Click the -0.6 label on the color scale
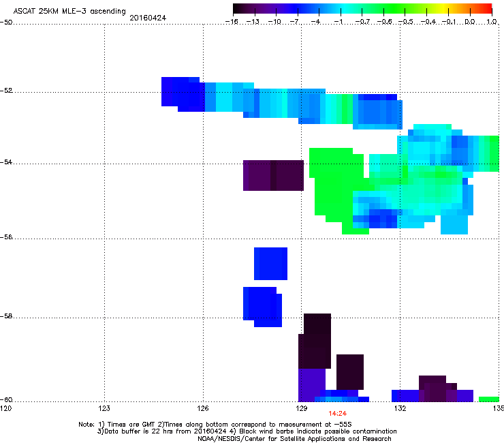Image resolution: width=504 pixels, height=443 pixels. point(384,22)
